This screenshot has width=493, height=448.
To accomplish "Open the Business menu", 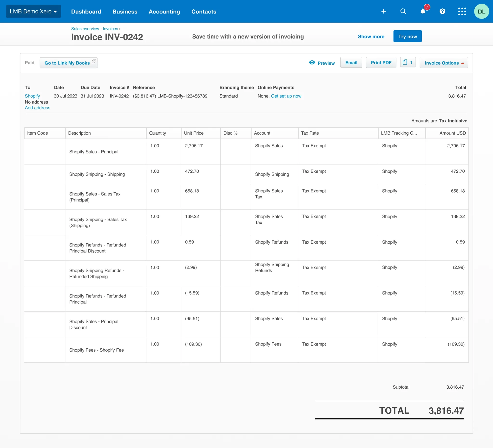I will [125, 12].
